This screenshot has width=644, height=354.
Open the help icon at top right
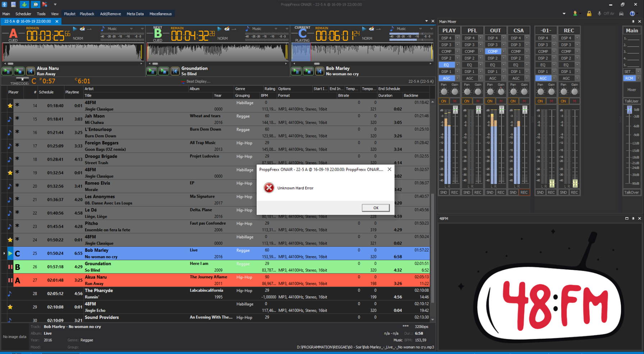coord(632,14)
